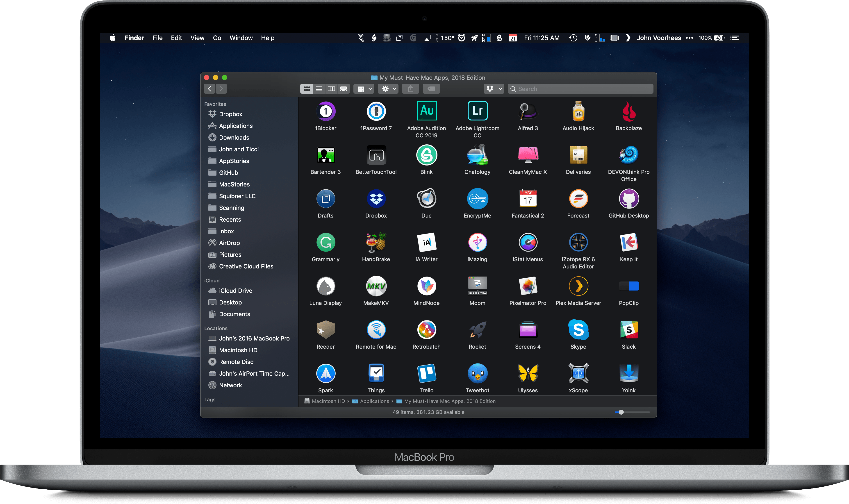Click Applications in the path bar

pos(371,401)
